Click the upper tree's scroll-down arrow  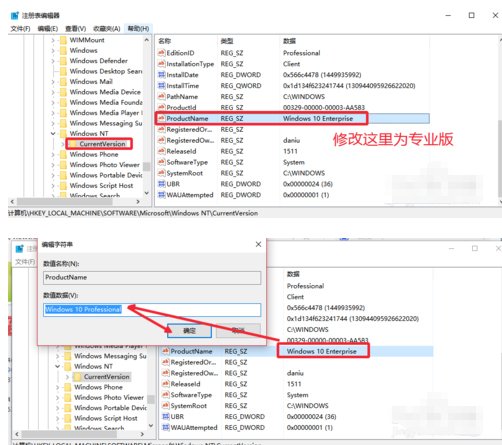(147, 193)
